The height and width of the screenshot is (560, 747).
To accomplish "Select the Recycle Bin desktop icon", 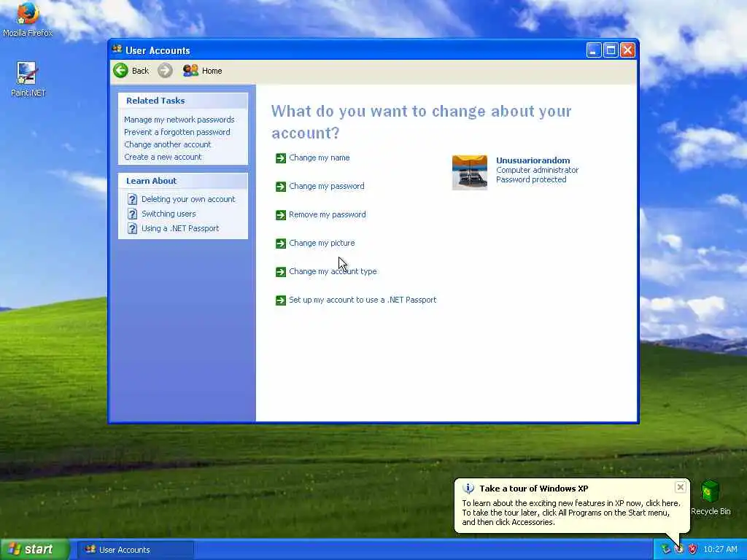I will point(711,498).
